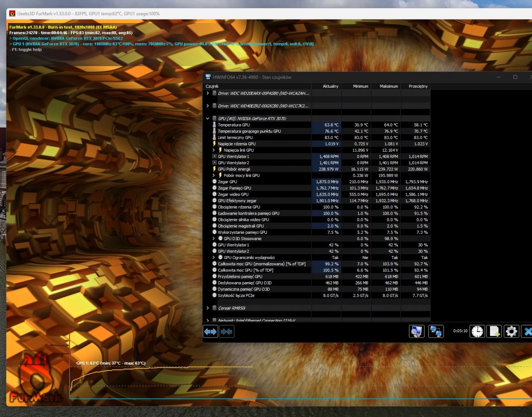Click the icon beside Corsair RM850i
The width and height of the screenshot is (532, 417).
click(215, 308)
